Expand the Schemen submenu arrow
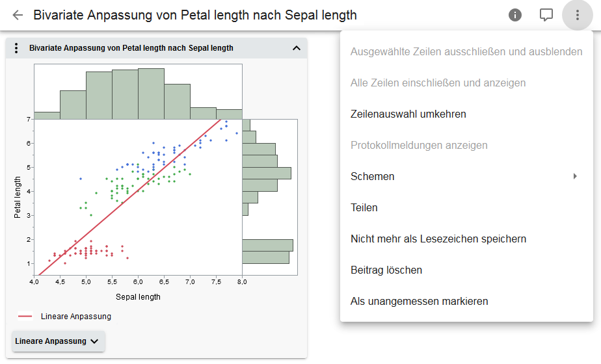Viewport: 601px width, 364px height. click(x=575, y=176)
